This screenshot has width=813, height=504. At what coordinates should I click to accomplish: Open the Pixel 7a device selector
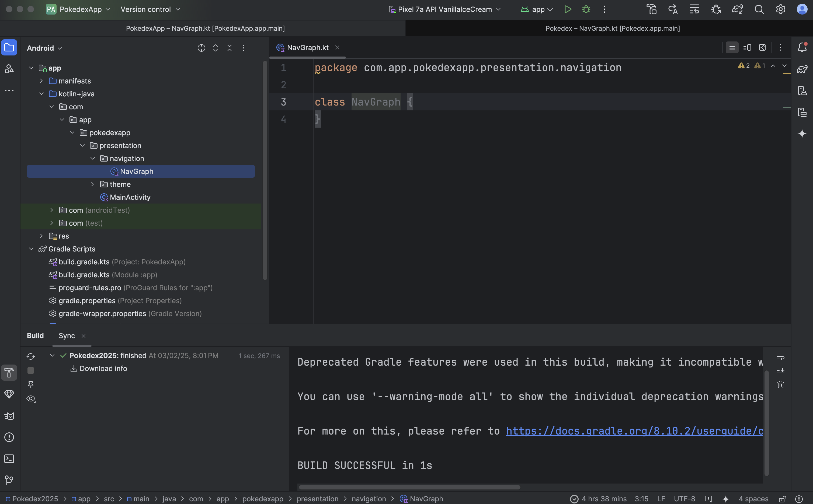[x=444, y=9]
